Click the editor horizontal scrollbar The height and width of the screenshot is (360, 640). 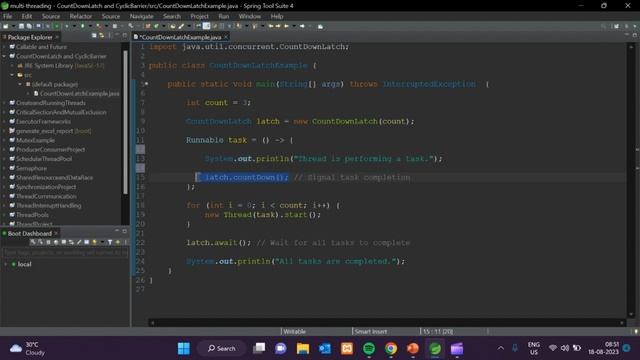tap(387, 322)
